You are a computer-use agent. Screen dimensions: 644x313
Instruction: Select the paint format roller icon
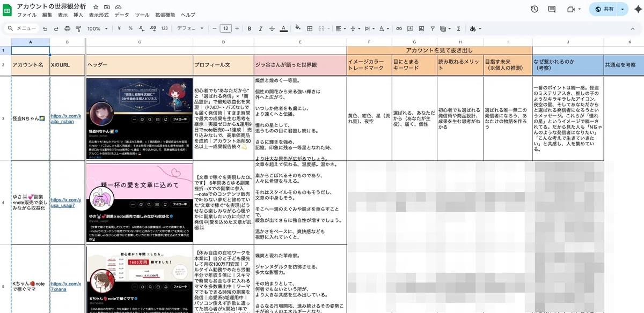coord(78,28)
